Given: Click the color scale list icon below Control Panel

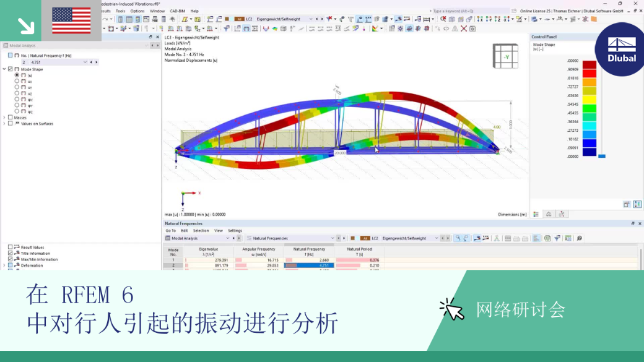Looking at the screenshot, I should (536, 214).
